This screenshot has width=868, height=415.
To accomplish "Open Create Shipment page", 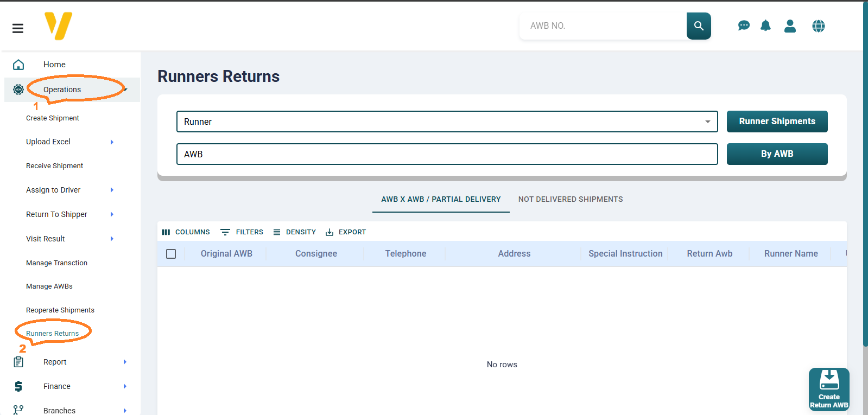I will coord(53,118).
